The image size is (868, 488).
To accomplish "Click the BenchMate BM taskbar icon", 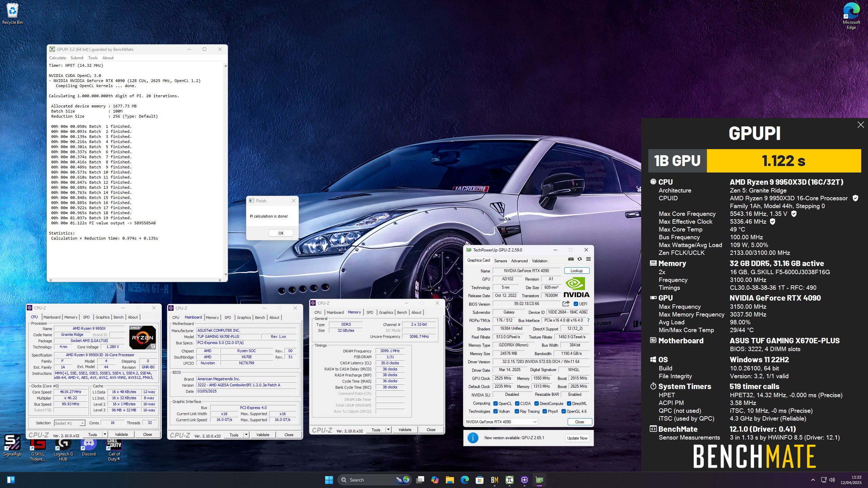I will [x=494, y=480].
